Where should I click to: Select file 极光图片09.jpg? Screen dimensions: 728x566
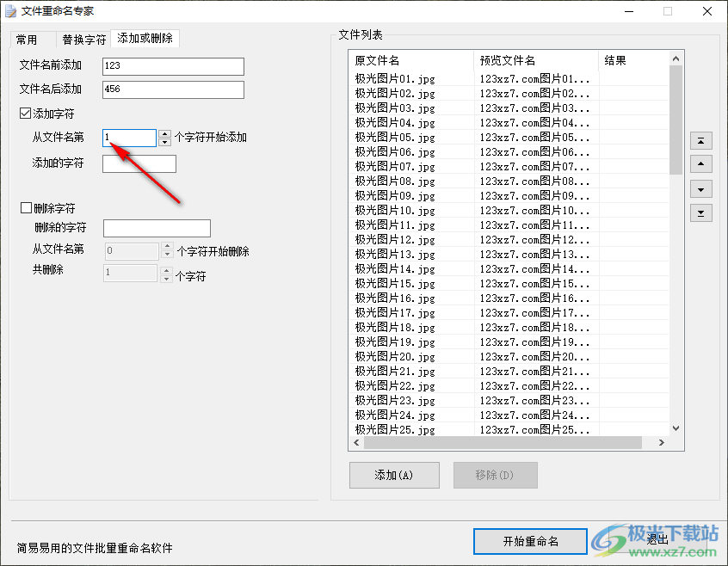(x=395, y=196)
